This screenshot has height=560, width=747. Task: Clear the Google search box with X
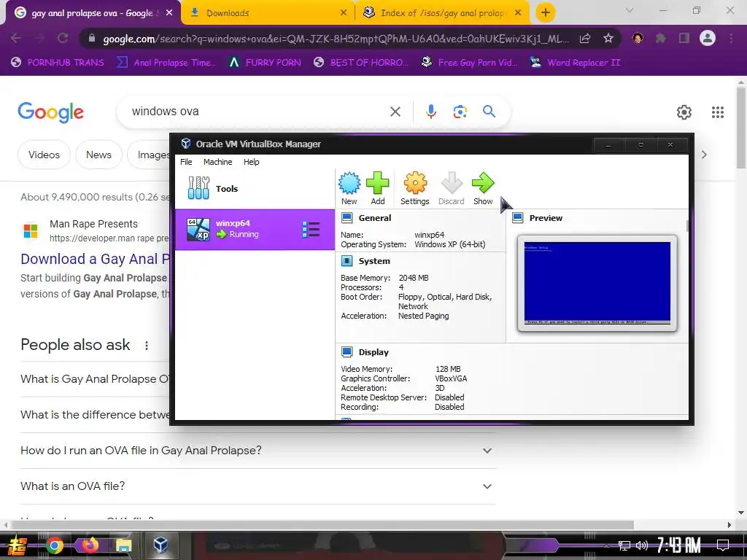[395, 112]
